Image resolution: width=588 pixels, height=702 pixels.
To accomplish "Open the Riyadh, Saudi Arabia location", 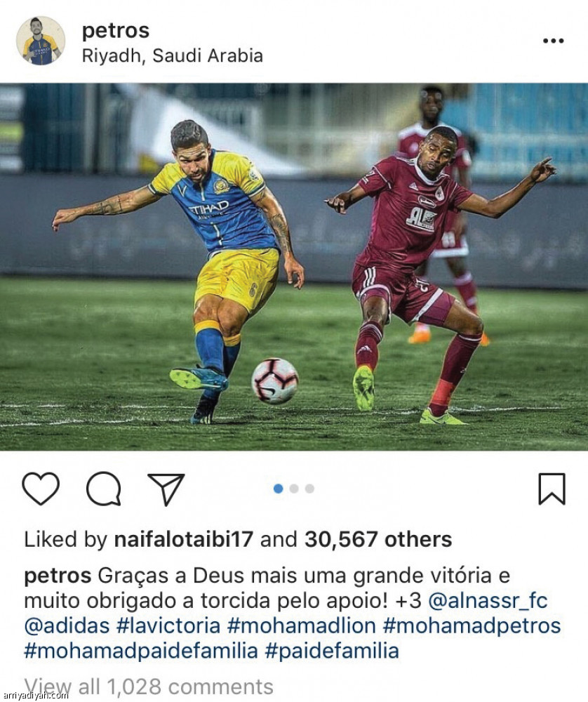I will [173, 56].
